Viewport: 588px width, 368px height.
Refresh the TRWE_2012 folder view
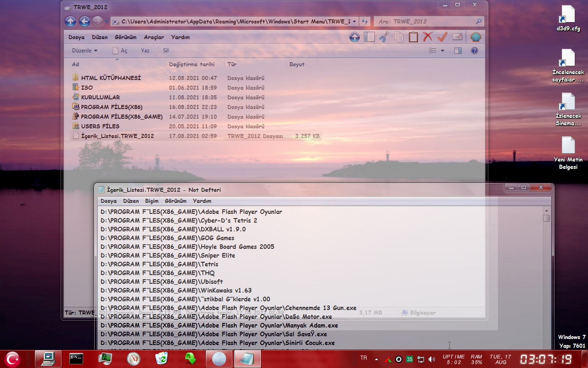click(365, 22)
